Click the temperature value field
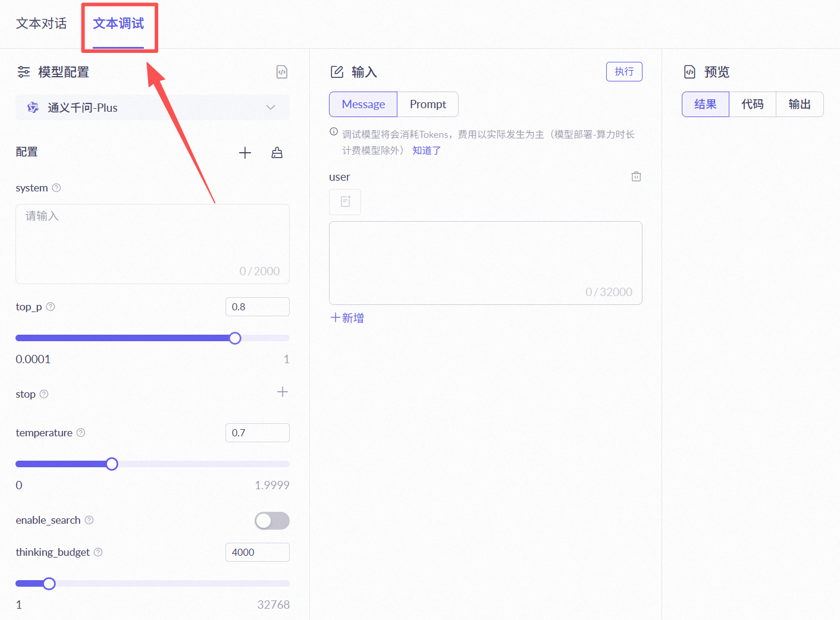Viewport: 840px width, 620px height. click(x=258, y=433)
